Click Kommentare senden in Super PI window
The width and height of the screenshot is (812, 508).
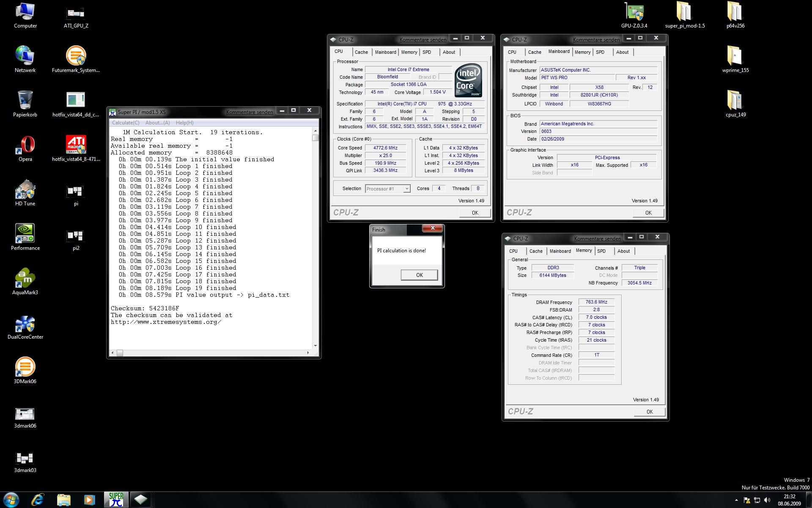pyautogui.click(x=250, y=112)
